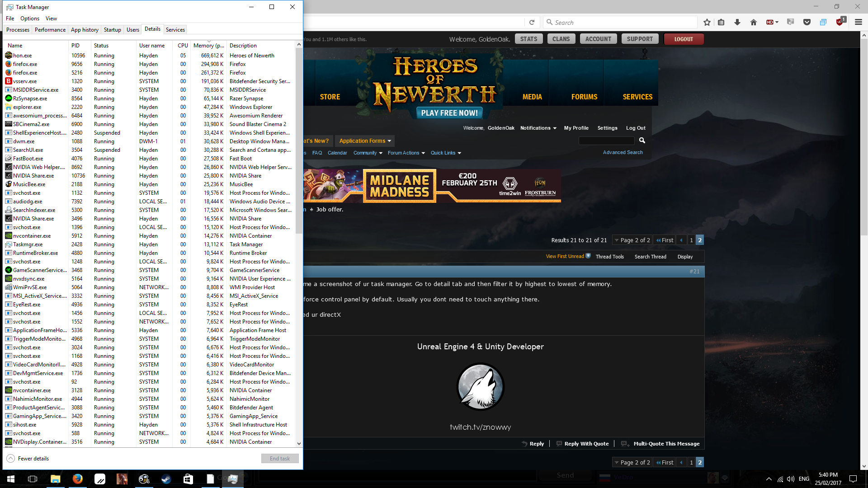This screenshot has width=868, height=488.
Task: Open Steam from taskbar
Action: click(x=166, y=479)
